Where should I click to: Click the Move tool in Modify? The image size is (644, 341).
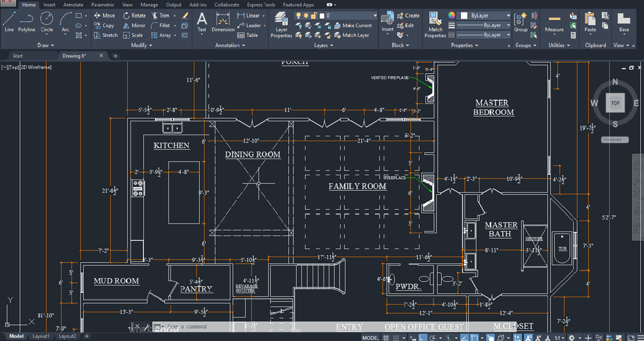pos(104,16)
